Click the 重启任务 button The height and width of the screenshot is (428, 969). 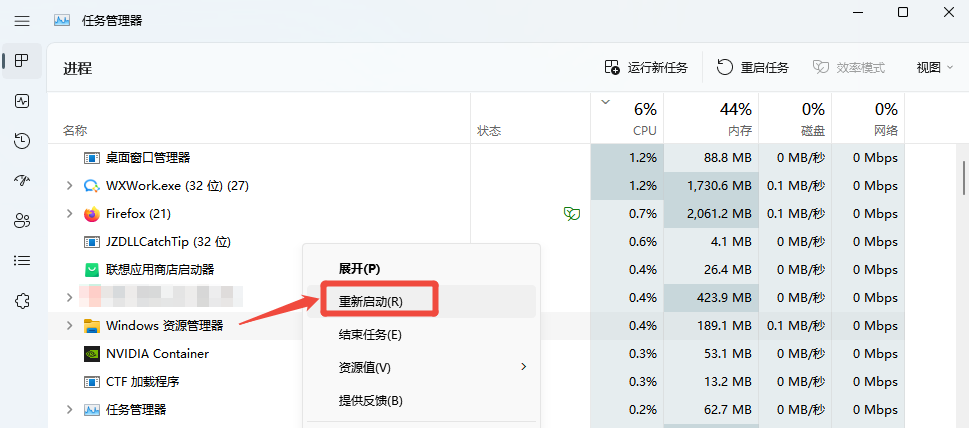pos(753,68)
